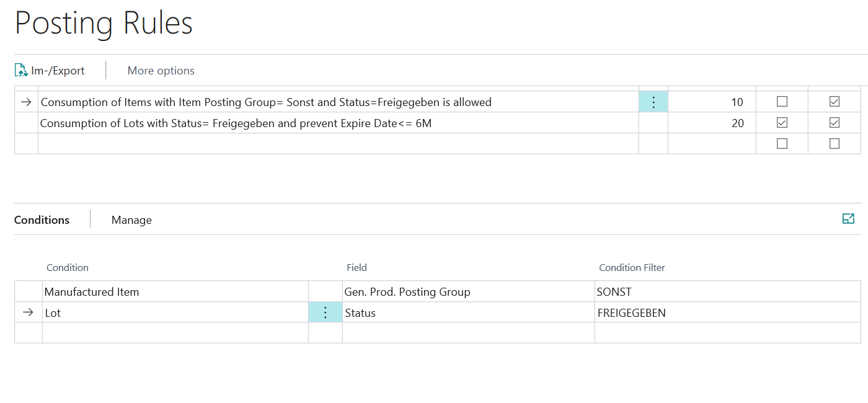Screen dimensions: 868x403
Task: Open the Manage menu in Conditions
Action: point(131,220)
